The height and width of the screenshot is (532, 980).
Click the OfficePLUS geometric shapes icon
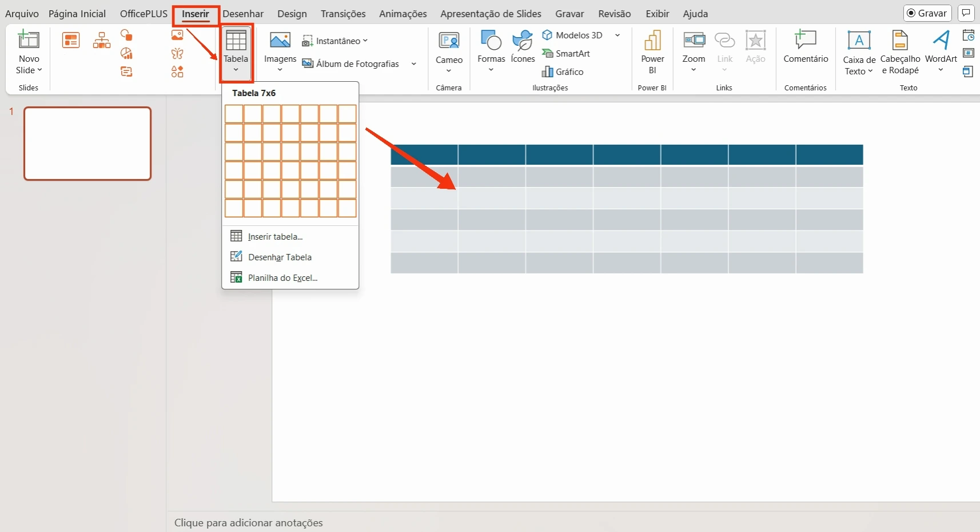click(177, 72)
